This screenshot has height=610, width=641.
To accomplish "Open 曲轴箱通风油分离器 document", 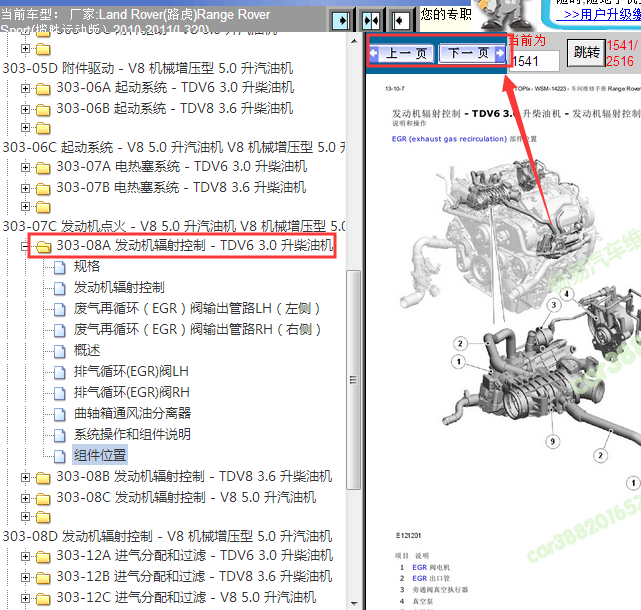I will click(x=132, y=413).
